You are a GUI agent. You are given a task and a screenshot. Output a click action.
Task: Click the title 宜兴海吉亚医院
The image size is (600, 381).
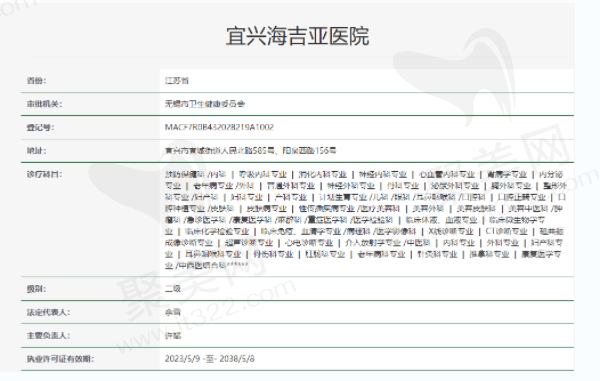coord(297,36)
